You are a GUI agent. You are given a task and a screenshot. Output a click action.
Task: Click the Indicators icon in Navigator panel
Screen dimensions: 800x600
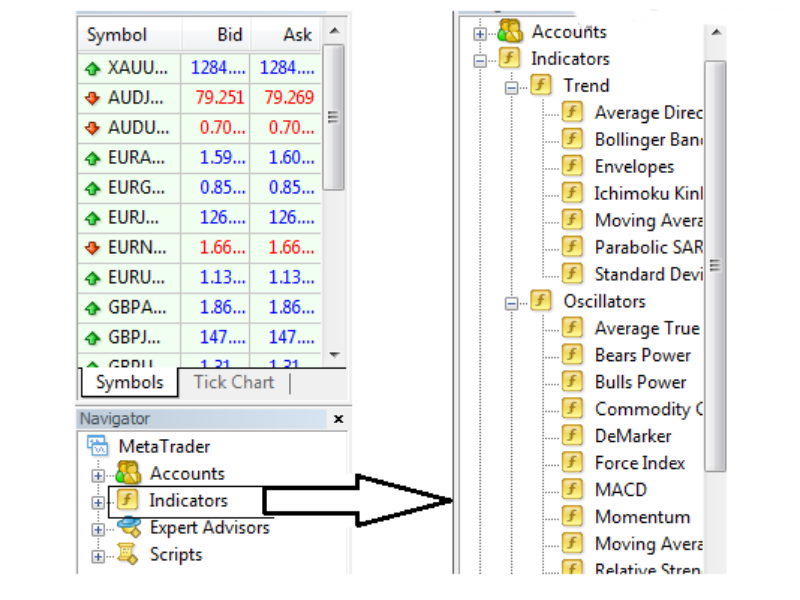(x=127, y=500)
